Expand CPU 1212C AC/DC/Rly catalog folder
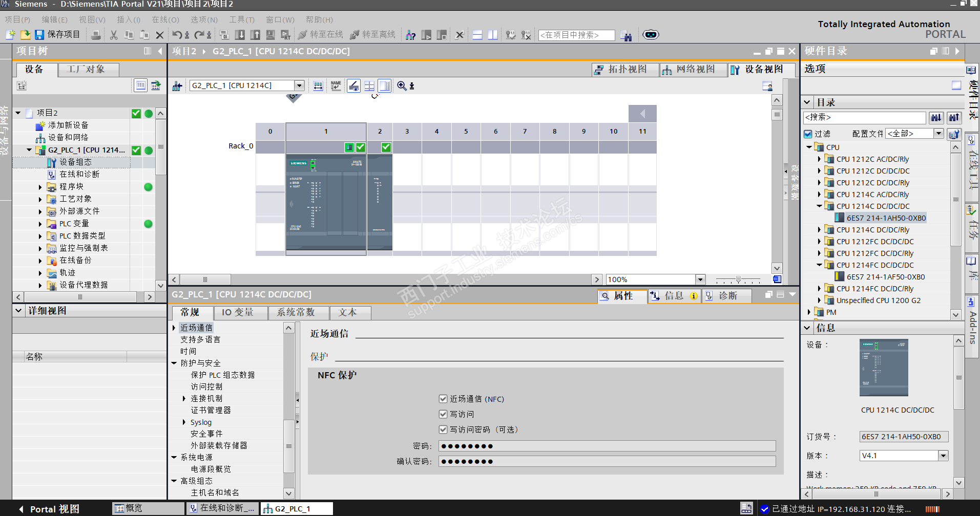This screenshot has height=516, width=980. [819, 159]
